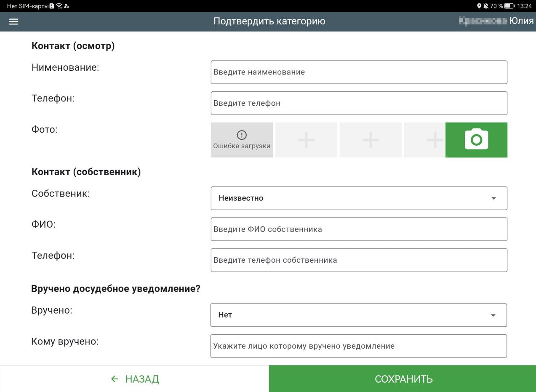536x392 pixels.
Task: Add photo in second photo slot
Action: click(x=306, y=140)
